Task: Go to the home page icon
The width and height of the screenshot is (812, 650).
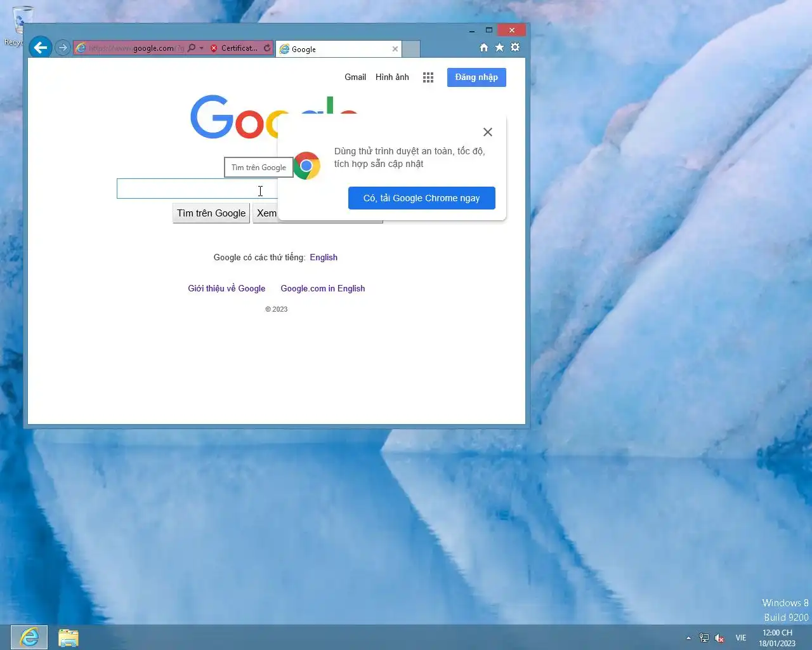Action: 484,48
